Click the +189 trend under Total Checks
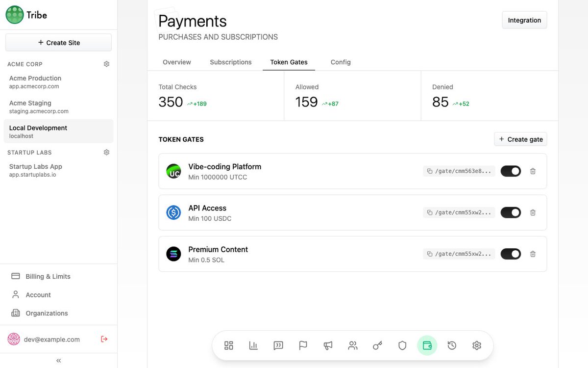 197,104
